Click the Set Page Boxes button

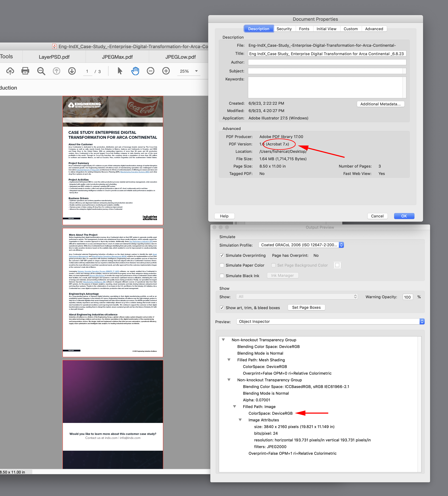click(x=306, y=307)
